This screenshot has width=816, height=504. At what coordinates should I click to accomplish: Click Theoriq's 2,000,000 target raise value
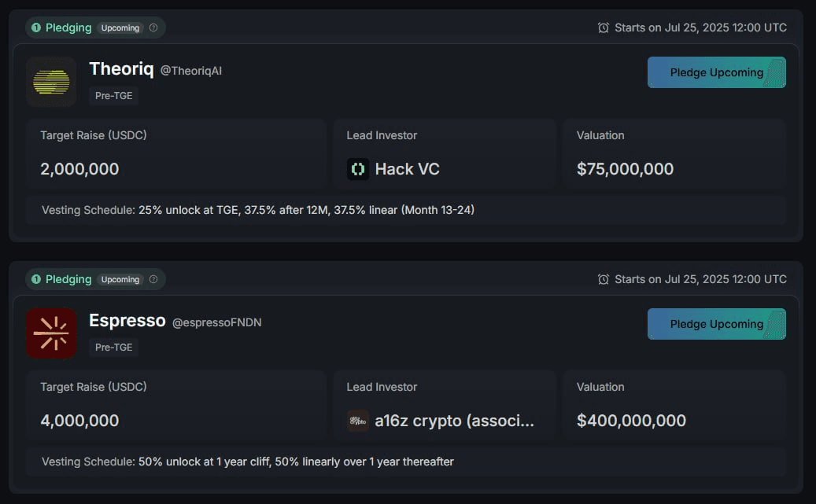tap(79, 169)
